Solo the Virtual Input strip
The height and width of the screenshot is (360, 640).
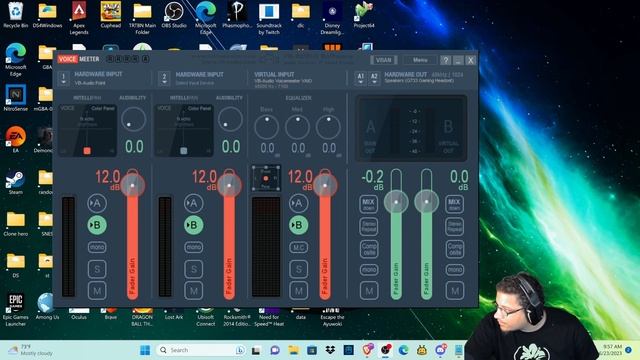[x=299, y=269]
